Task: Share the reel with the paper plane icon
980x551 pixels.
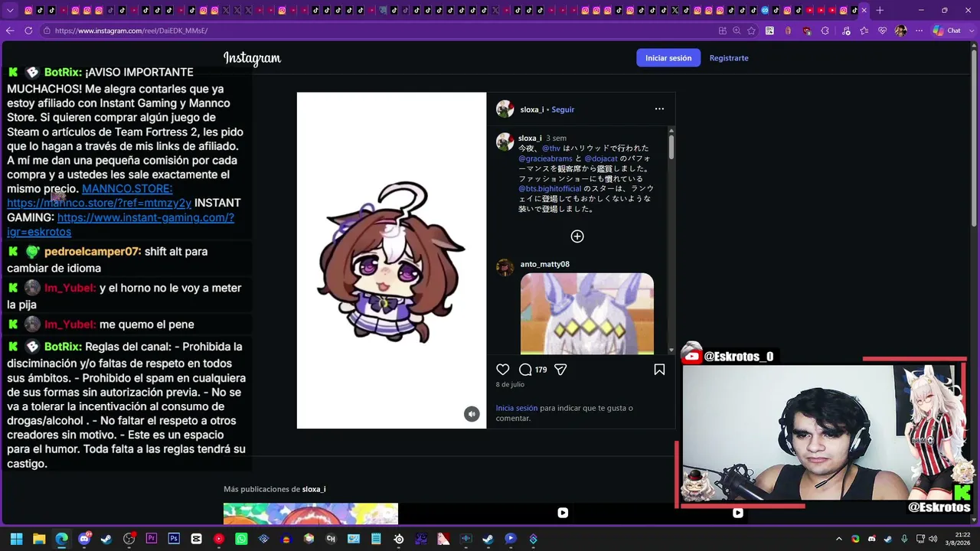Action: click(560, 370)
